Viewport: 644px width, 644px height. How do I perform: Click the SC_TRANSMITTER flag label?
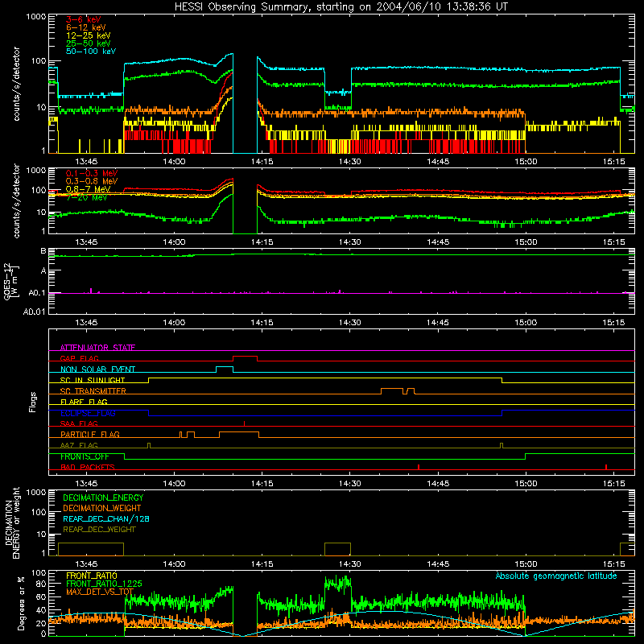tap(93, 391)
